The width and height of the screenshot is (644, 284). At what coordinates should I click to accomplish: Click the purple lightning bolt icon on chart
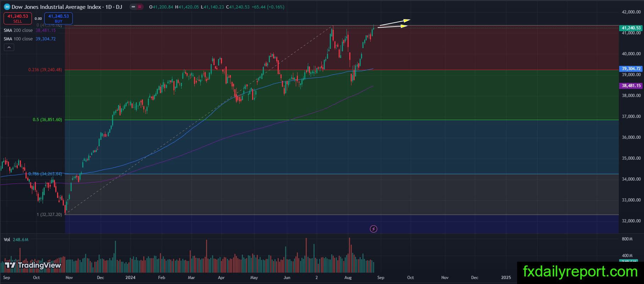373,229
